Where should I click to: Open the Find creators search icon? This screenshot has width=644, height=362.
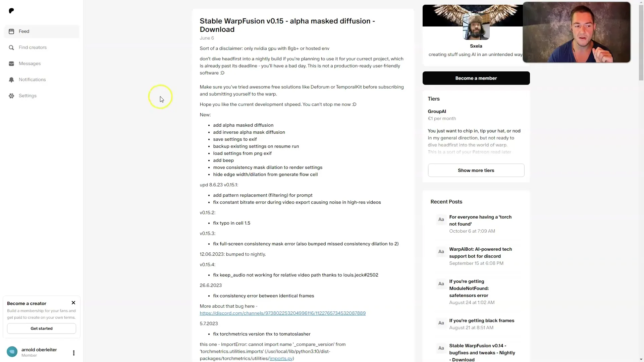pos(11,47)
